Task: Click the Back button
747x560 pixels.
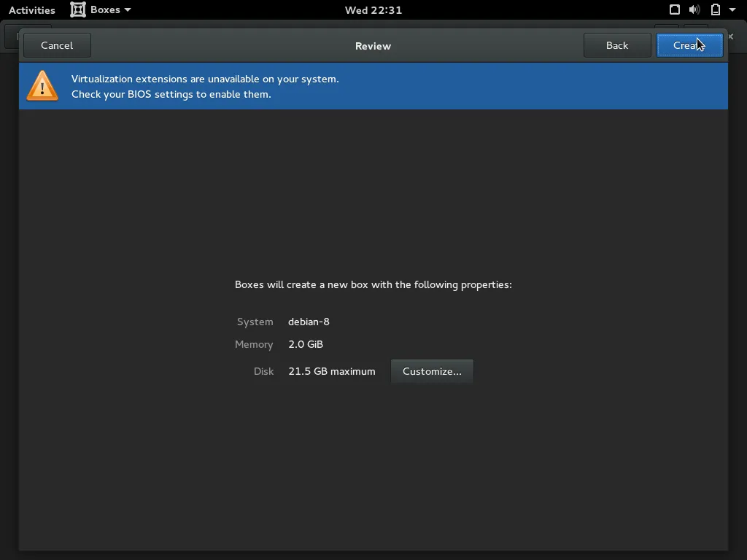Action: tap(616, 44)
